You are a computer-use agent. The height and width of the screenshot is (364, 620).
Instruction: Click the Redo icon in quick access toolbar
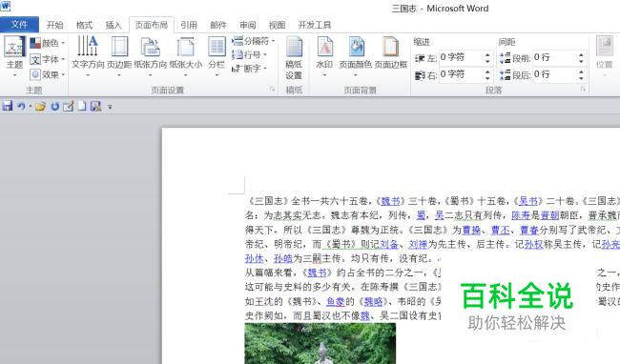pos(54,106)
